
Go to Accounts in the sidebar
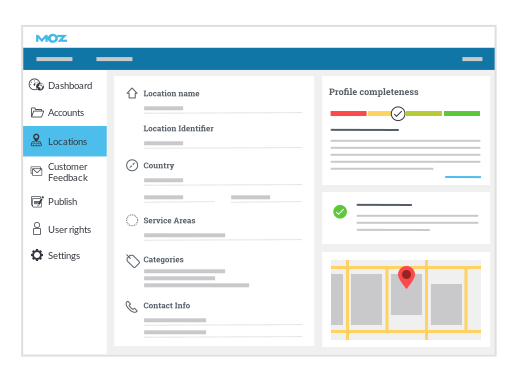pos(65,113)
